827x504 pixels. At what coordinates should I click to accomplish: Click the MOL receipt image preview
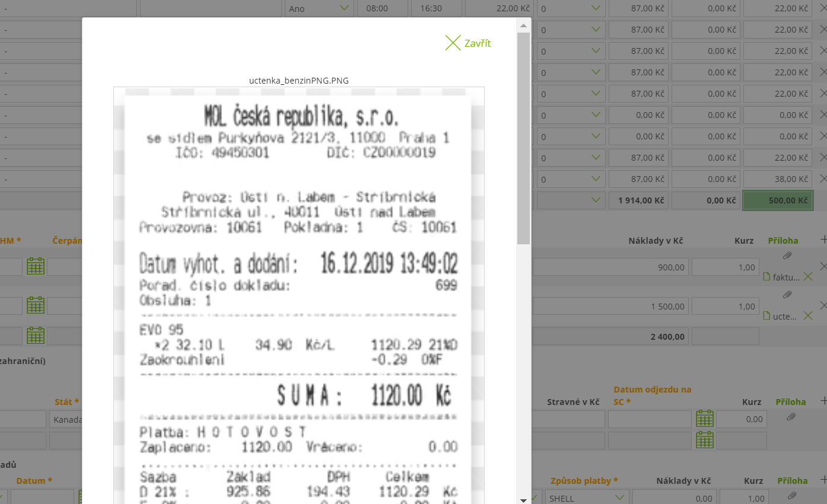point(298,295)
